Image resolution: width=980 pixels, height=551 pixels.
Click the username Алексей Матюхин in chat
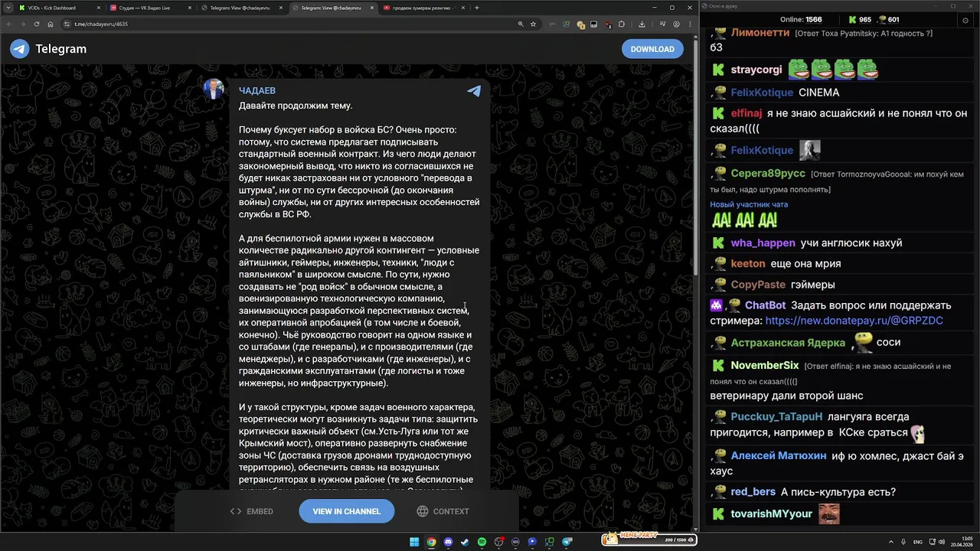click(x=779, y=456)
